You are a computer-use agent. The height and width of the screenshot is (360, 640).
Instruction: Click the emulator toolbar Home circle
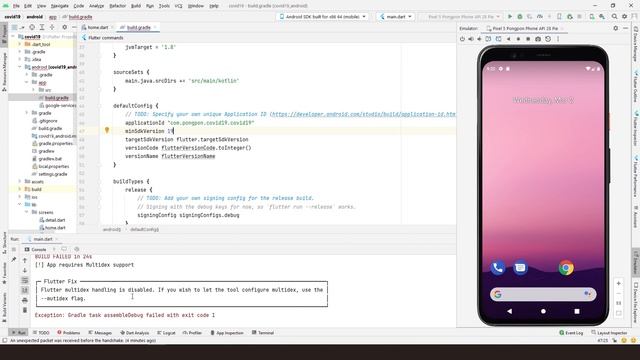(x=518, y=39)
